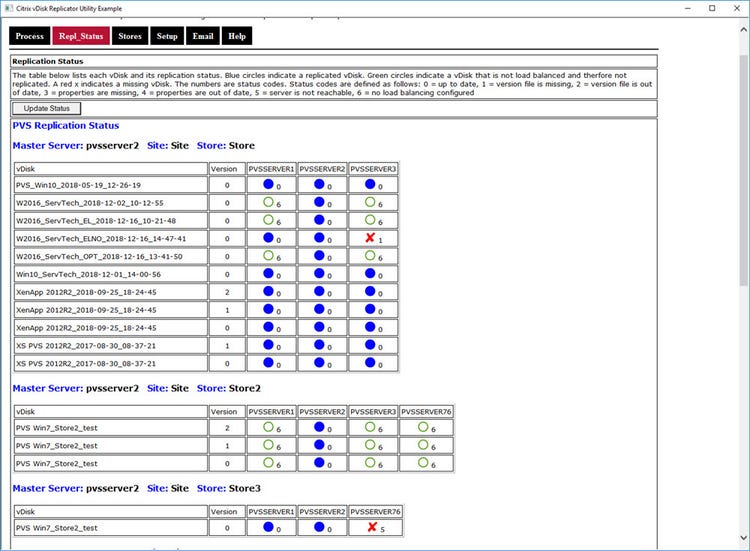Viewport: 750px width, 551px height.
Task: Click vDisk column header in Store table
Action: point(111,169)
